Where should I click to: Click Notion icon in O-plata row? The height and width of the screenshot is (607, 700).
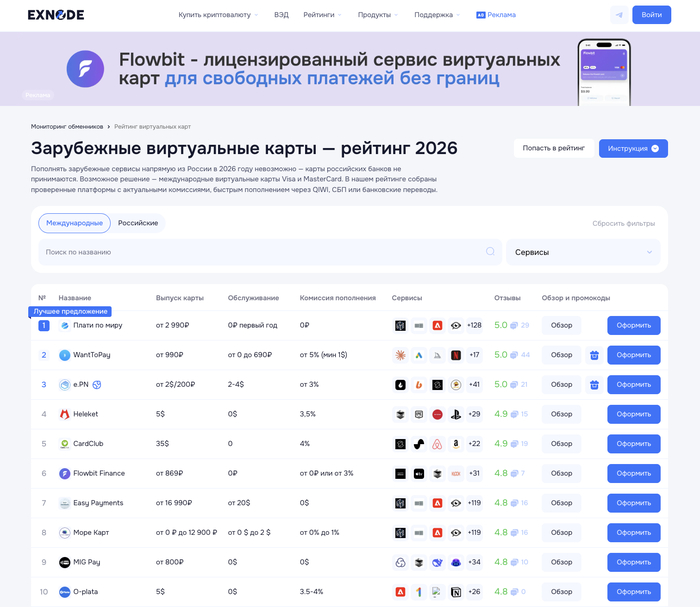(456, 592)
